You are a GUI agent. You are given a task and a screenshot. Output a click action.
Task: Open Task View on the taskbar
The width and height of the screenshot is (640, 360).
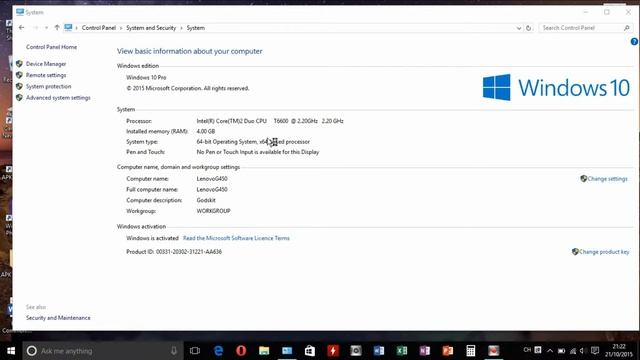195,351
